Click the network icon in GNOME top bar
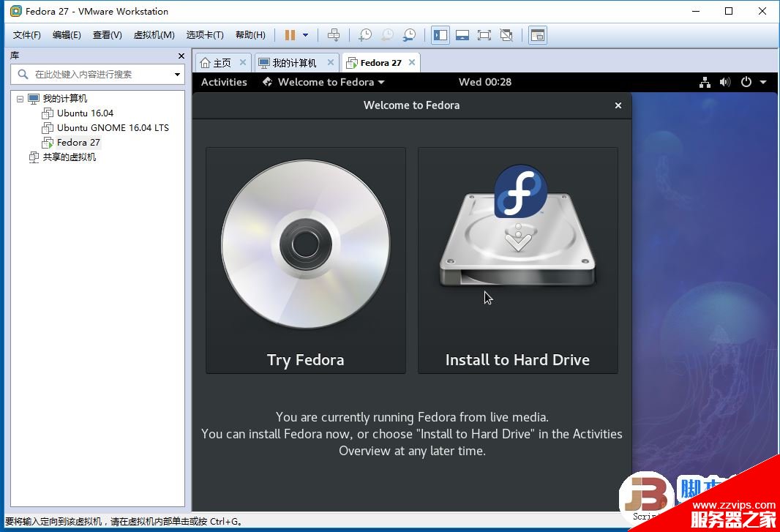Screen dimensions: 780x532 [x=705, y=82]
